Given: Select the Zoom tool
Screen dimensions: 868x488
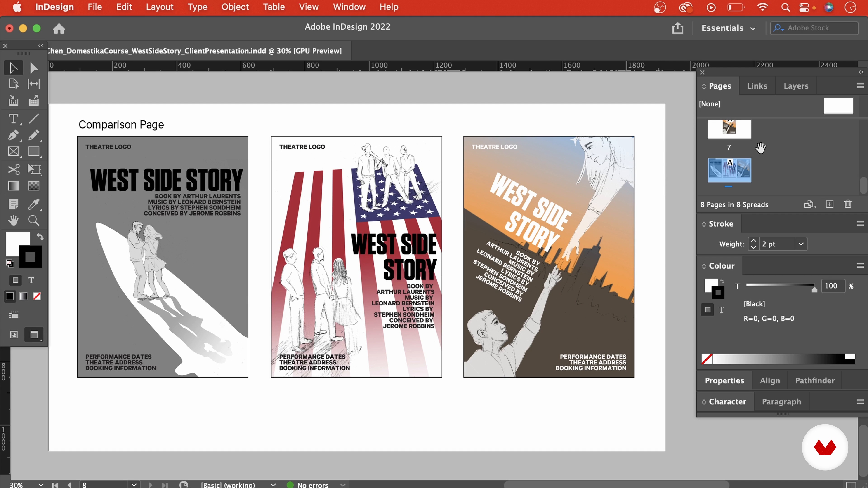Looking at the screenshot, I should coord(34,221).
